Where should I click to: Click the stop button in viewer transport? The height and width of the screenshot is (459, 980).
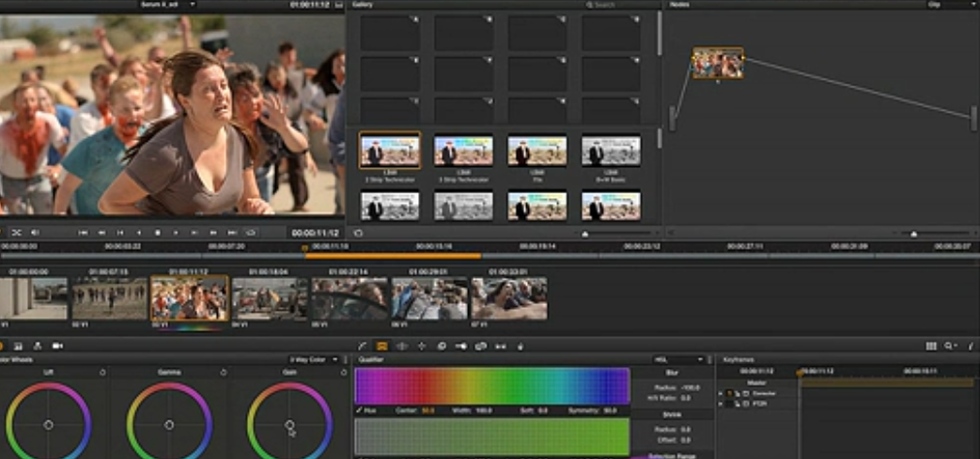[x=158, y=232]
